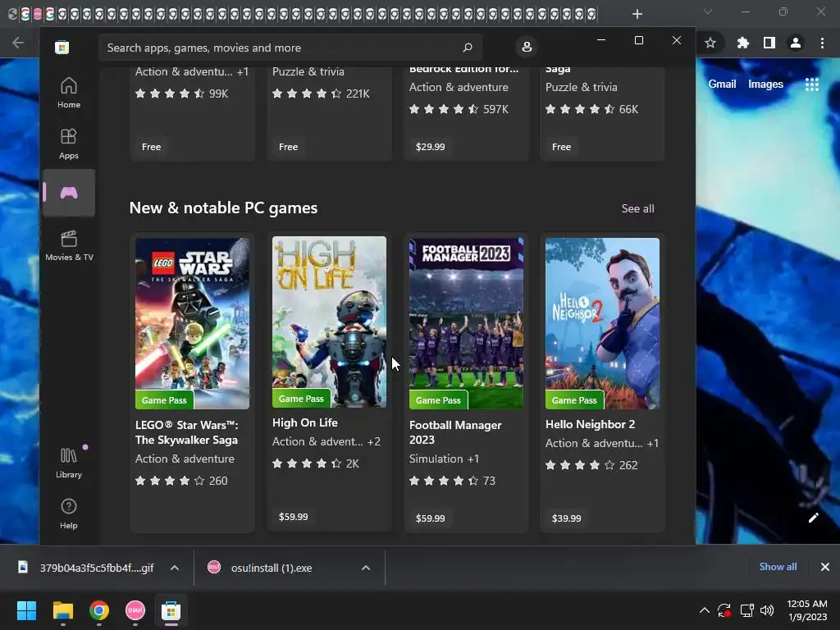
Task: Open Football Manager 2023 cover art
Action: [466, 323]
